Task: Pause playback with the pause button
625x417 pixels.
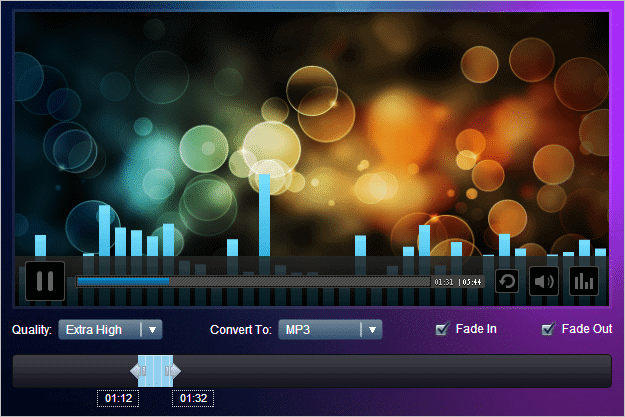Action: [45, 281]
